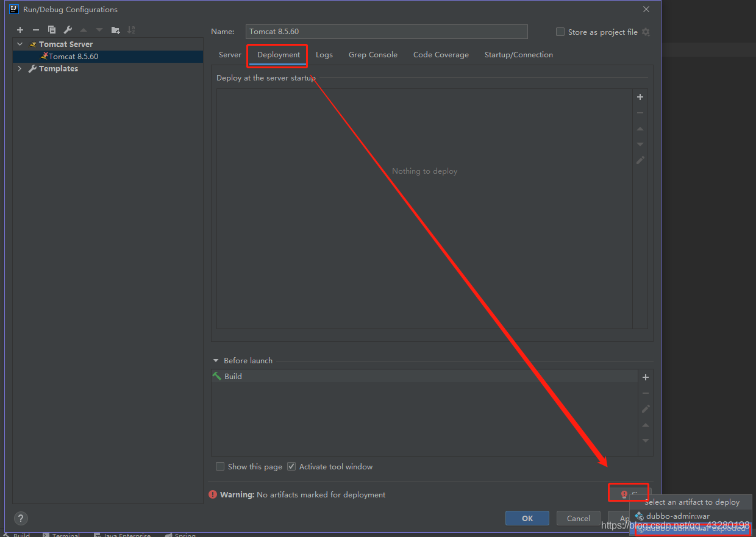Screen dimensions: 756x537
Task: Focus the Name input field
Action: [x=387, y=32]
